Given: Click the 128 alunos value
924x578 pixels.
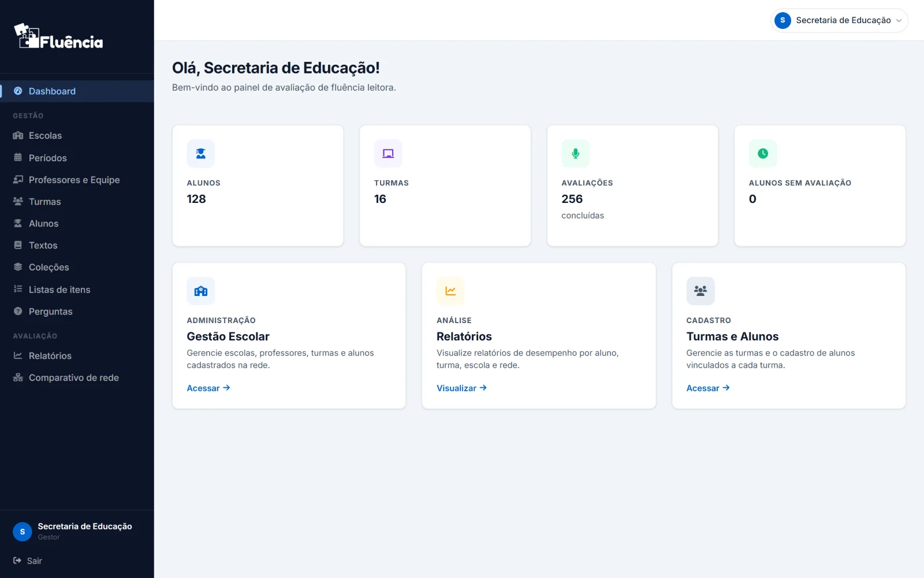Looking at the screenshot, I should (196, 199).
